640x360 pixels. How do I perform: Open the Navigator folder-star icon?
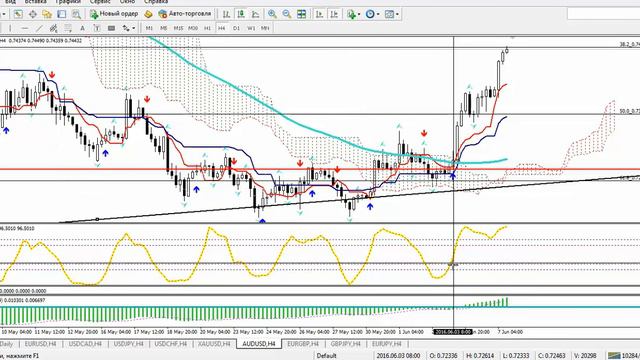[x=47, y=14]
